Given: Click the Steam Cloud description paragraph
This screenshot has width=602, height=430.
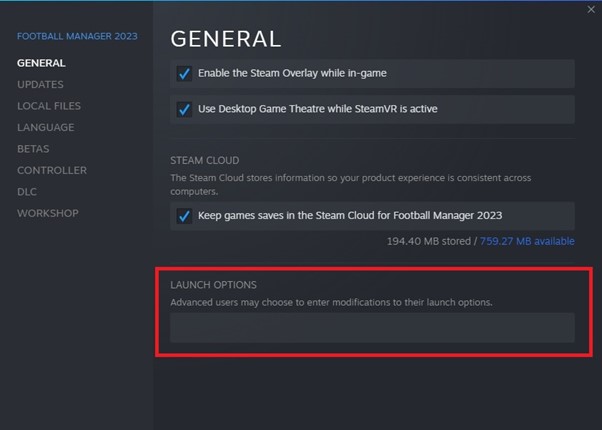Looking at the screenshot, I should coord(350,184).
